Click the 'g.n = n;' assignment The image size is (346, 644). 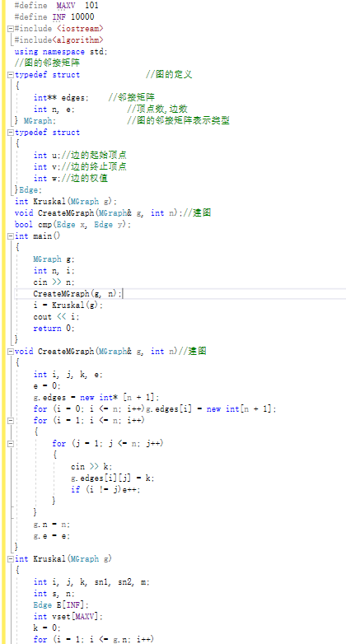(52, 525)
